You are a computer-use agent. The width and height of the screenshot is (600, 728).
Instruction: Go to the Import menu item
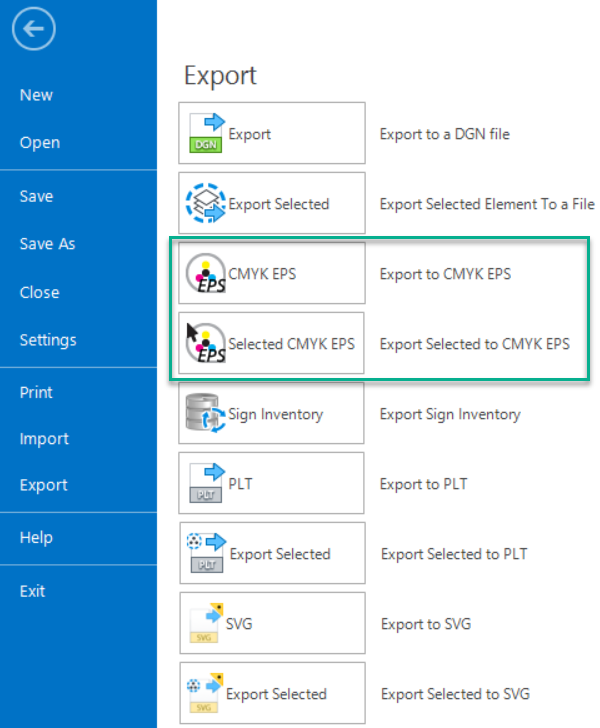click(x=44, y=439)
